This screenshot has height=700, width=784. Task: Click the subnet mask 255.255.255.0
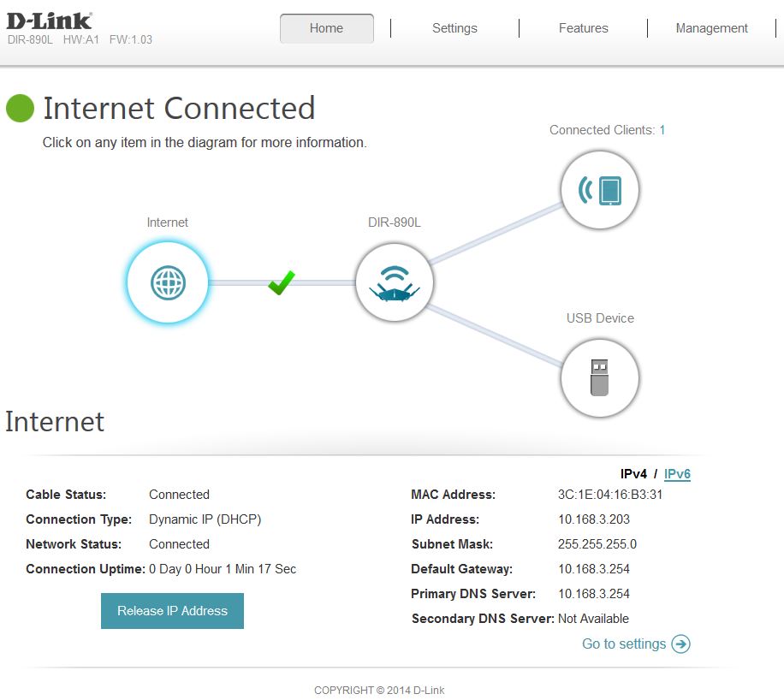coord(597,544)
